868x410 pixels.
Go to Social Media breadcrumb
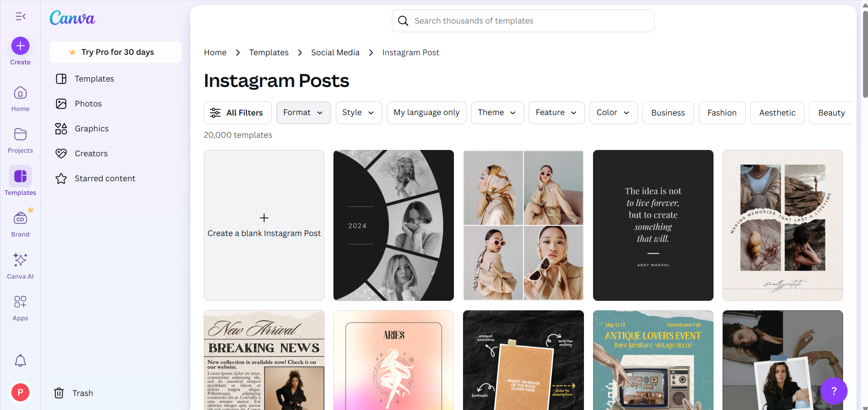[x=335, y=53]
